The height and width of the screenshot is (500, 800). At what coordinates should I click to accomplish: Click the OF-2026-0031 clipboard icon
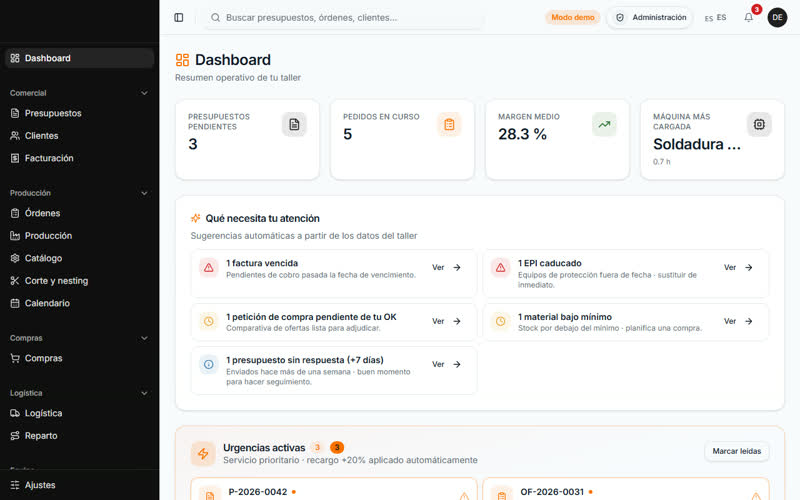coord(502,495)
